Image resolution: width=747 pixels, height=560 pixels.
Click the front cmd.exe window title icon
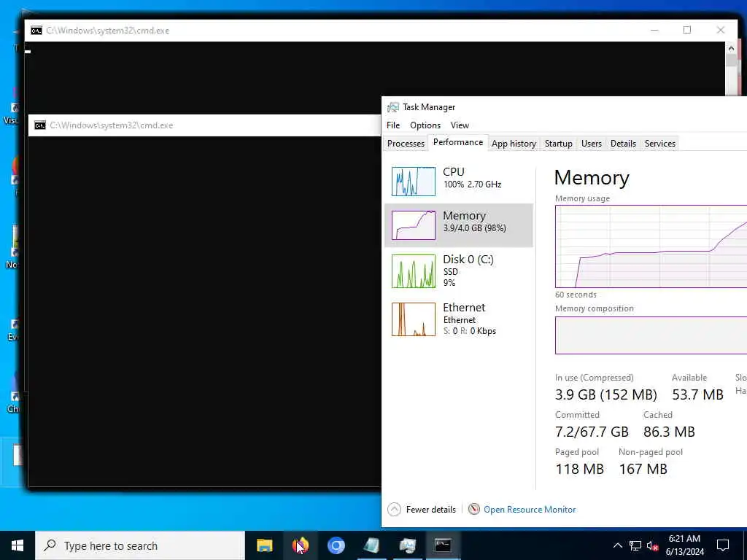click(40, 125)
